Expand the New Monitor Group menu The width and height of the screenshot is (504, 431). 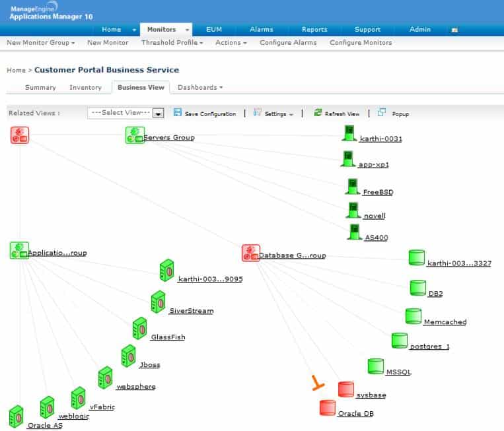41,43
